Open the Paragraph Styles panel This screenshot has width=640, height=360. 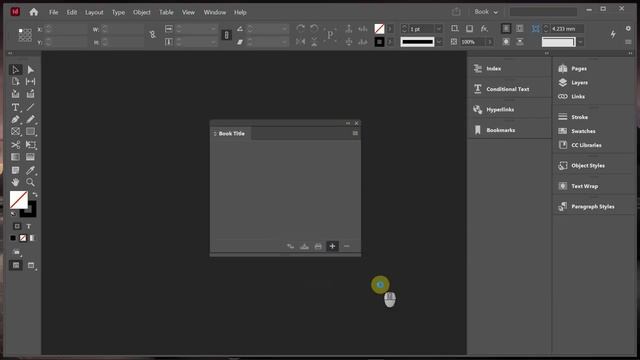point(592,207)
